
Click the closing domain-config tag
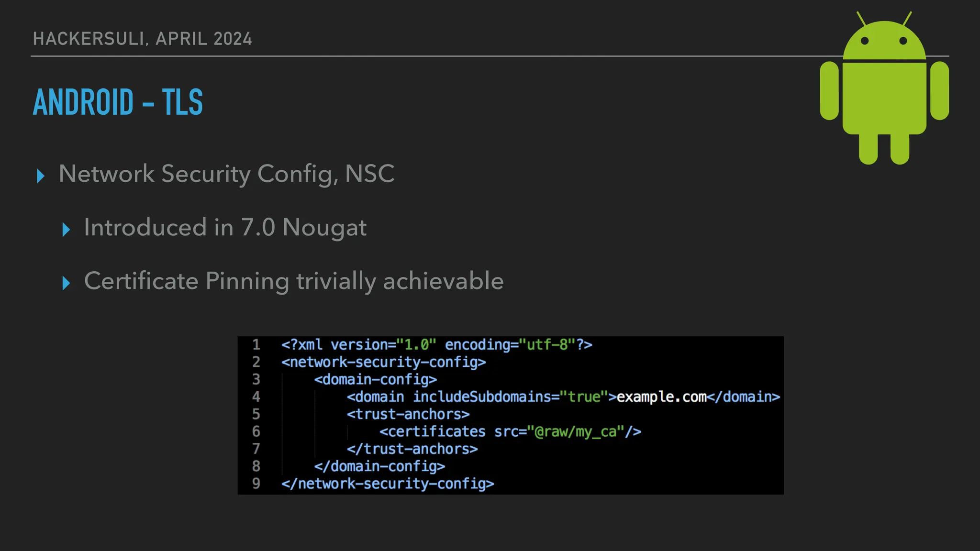[x=379, y=466]
